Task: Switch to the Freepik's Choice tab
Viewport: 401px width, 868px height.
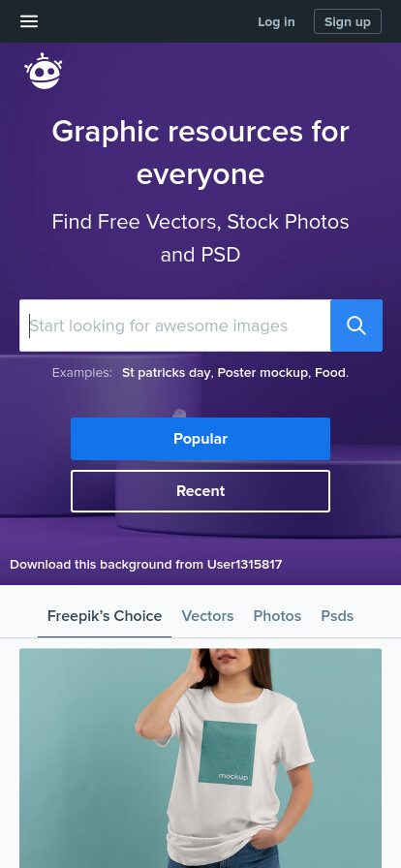Action: pyautogui.click(x=105, y=615)
